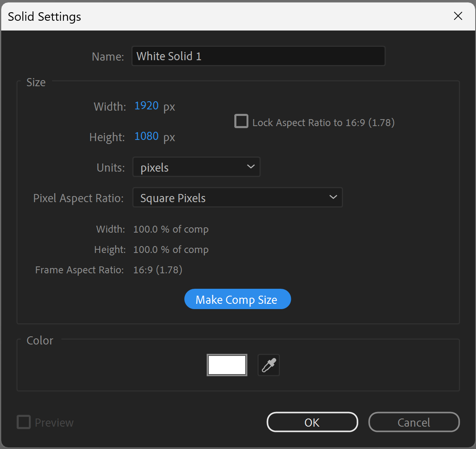This screenshot has width=476, height=449.
Task: Open the Pixel Aspect Ratio dropdown
Action: 238,198
